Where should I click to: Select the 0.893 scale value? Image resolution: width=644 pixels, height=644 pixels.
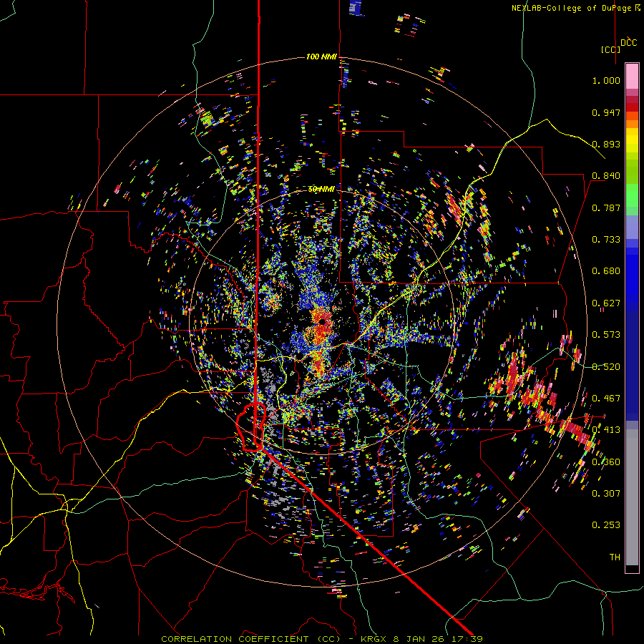coord(606,144)
